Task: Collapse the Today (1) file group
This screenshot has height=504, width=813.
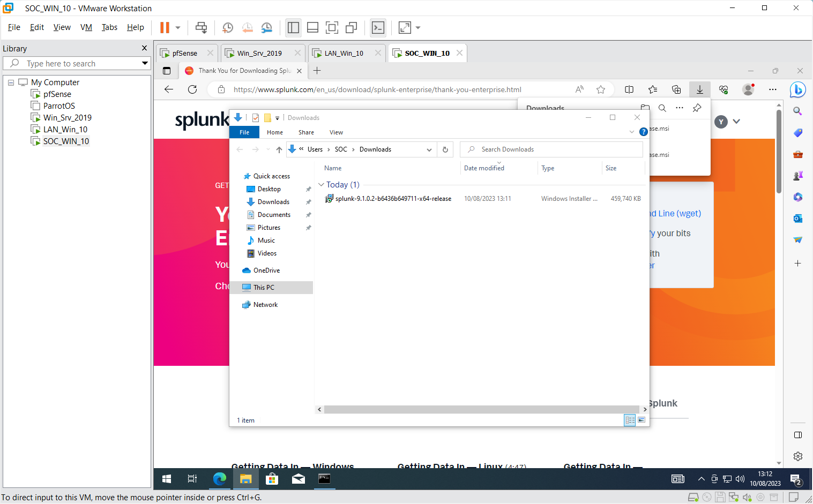Action: point(321,185)
